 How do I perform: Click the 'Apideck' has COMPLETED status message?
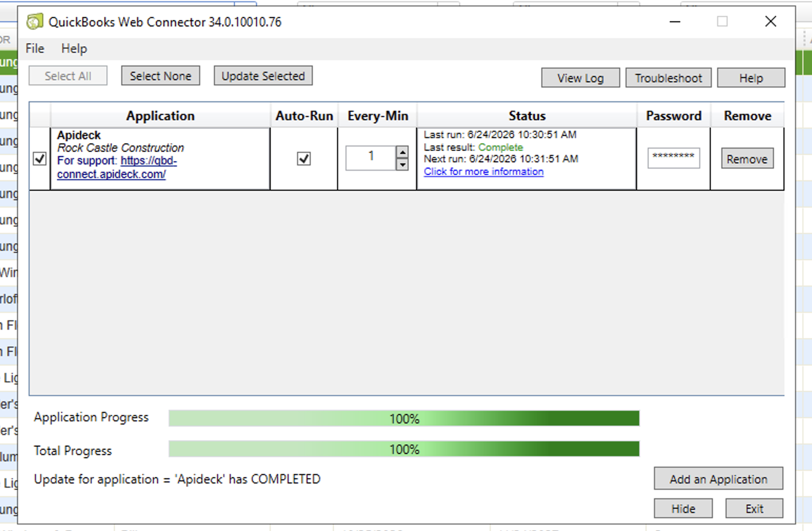tap(177, 479)
